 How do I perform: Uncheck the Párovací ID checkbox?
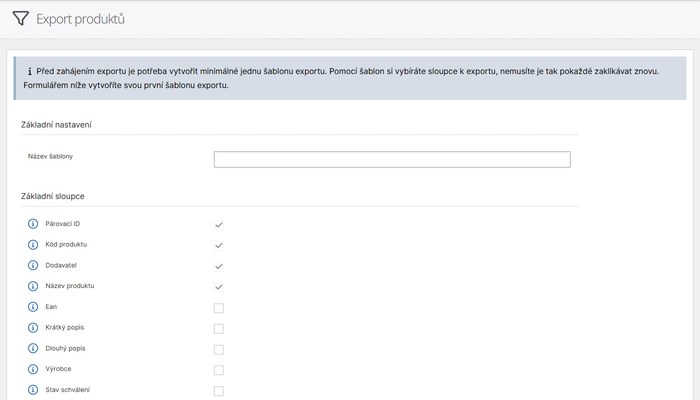[x=219, y=225]
